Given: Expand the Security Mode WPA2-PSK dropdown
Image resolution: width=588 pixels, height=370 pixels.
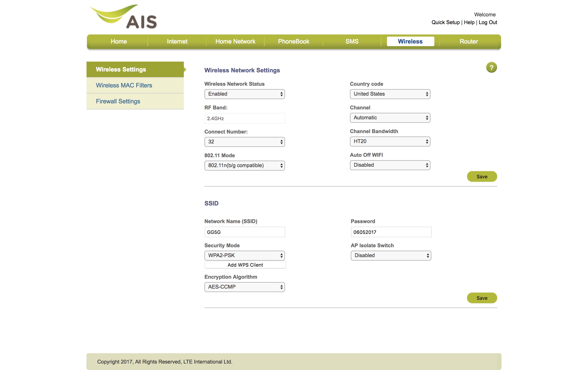Looking at the screenshot, I should click(244, 256).
